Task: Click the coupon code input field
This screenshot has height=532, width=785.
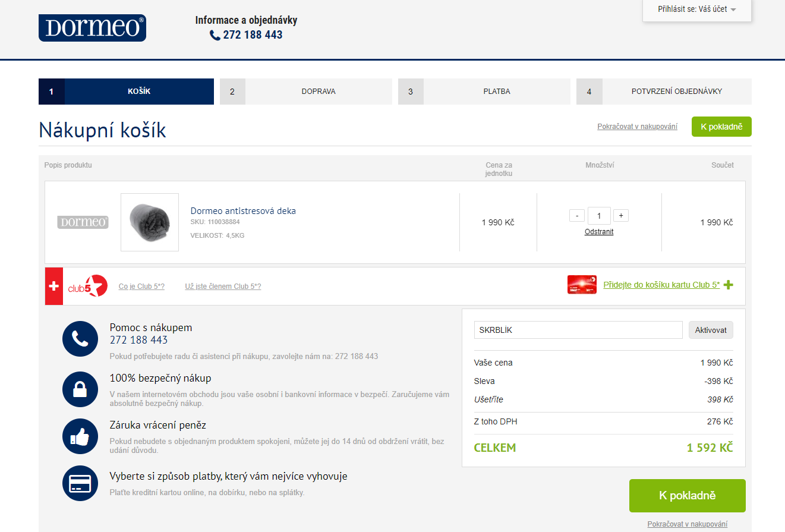Action: pos(578,330)
